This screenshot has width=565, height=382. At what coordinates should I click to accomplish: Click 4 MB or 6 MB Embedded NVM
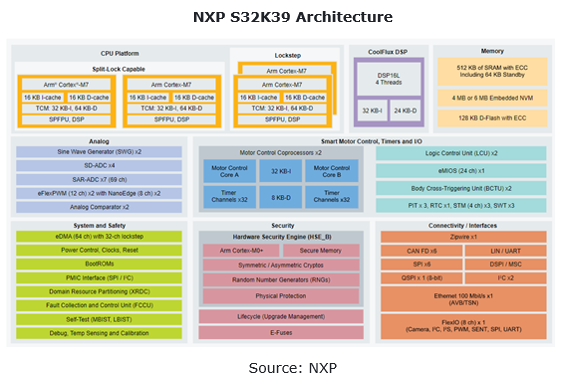click(x=492, y=98)
